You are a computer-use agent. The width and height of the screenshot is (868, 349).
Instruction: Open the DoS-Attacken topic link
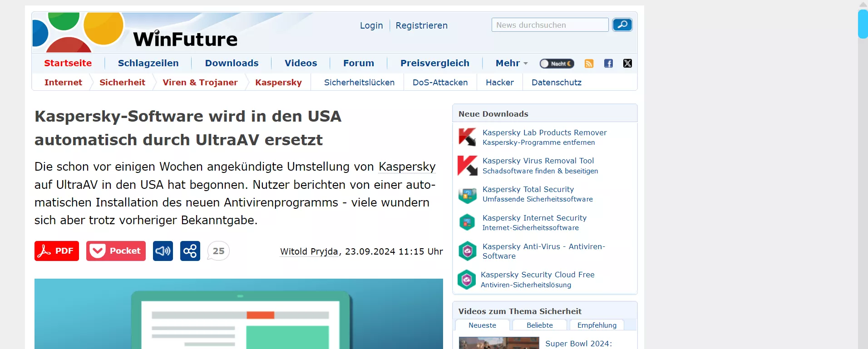pyautogui.click(x=440, y=82)
